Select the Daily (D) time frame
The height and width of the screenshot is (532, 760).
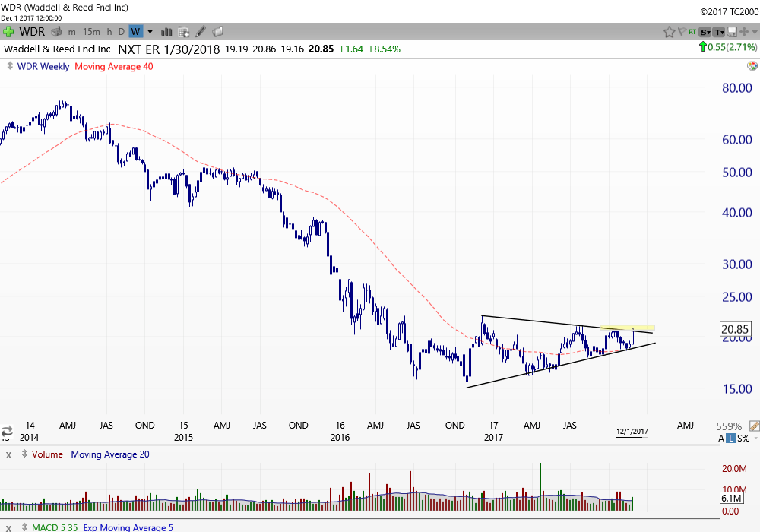click(122, 31)
